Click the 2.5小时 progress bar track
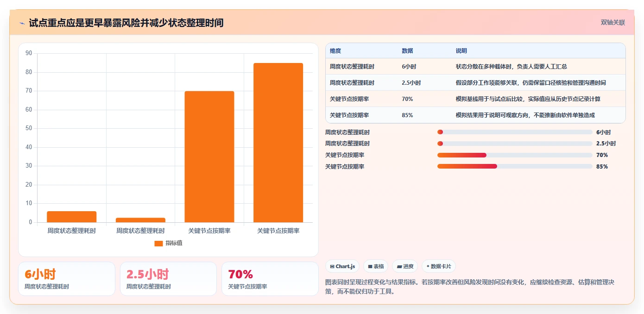Image resolution: width=644 pixels, height=314 pixels. coord(515,144)
